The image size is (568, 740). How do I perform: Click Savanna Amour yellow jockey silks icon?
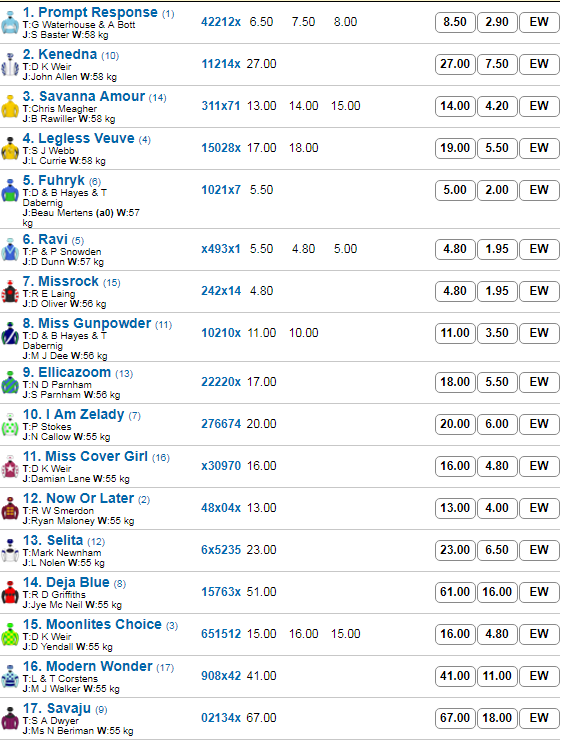tap(10, 106)
